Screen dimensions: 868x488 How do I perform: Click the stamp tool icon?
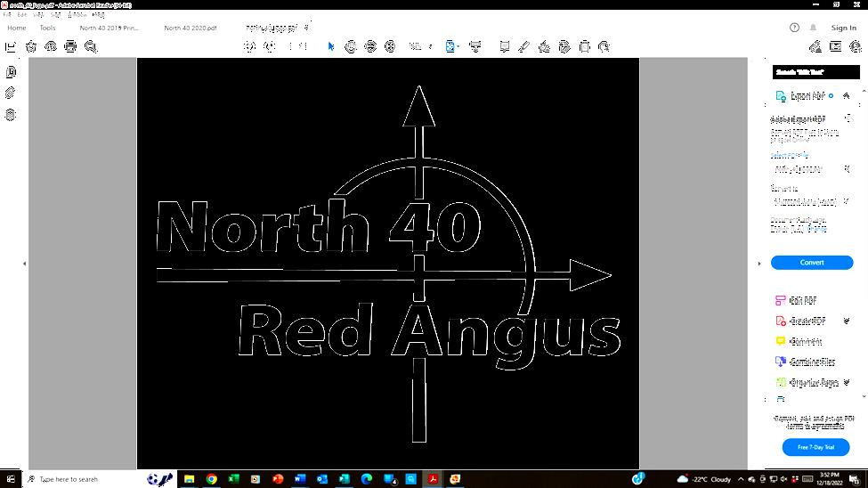click(564, 46)
